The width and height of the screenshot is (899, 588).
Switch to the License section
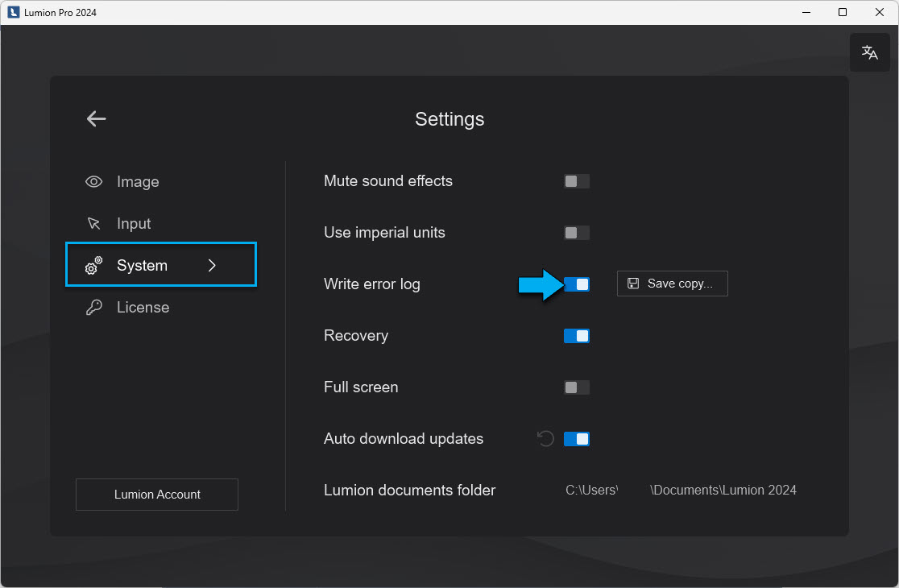tap(143, 307)
